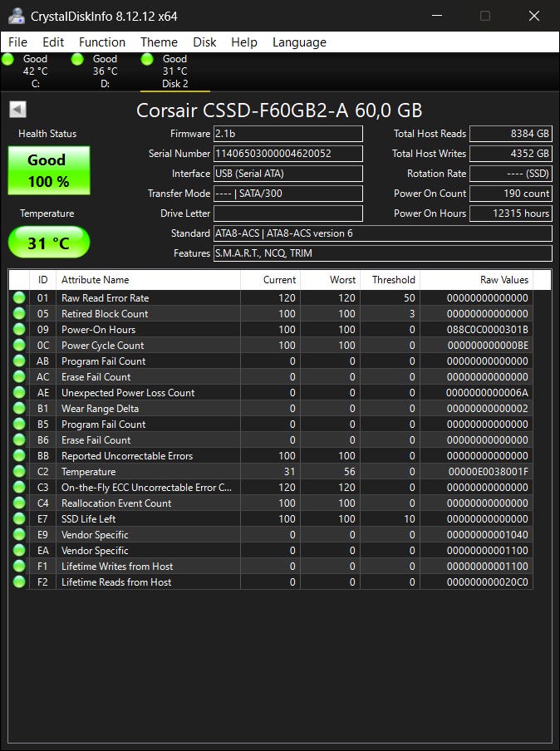
Task: Click status dot of AB Program Fail Count
Action: pos(19,361)
